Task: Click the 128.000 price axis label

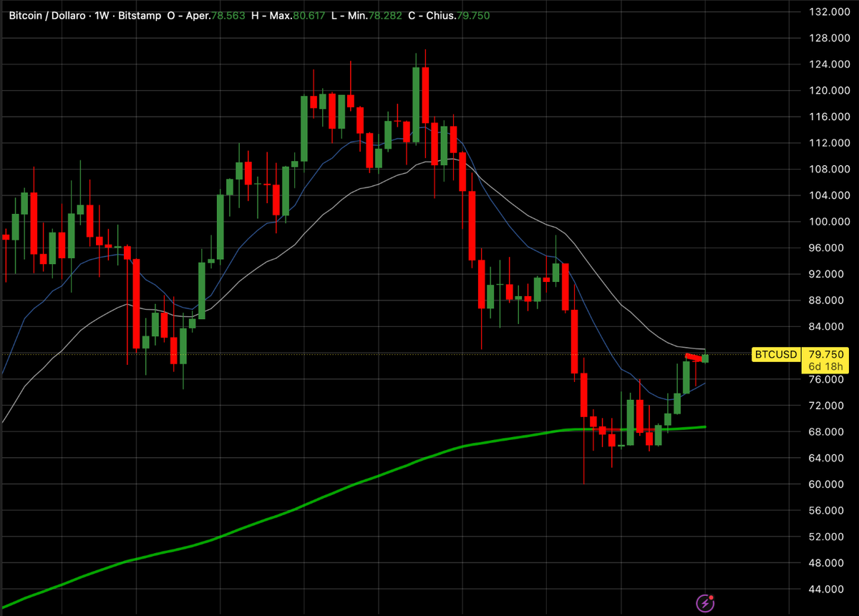Action: (x=828, y=38)
